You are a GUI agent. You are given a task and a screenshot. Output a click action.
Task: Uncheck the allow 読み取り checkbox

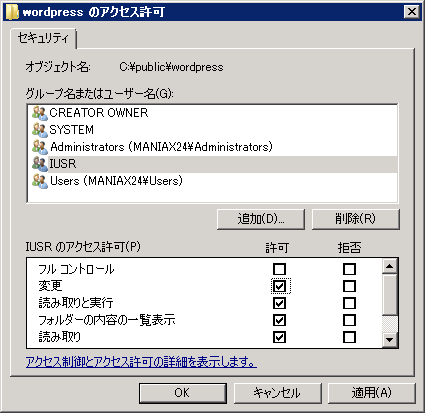click(279, 337)
